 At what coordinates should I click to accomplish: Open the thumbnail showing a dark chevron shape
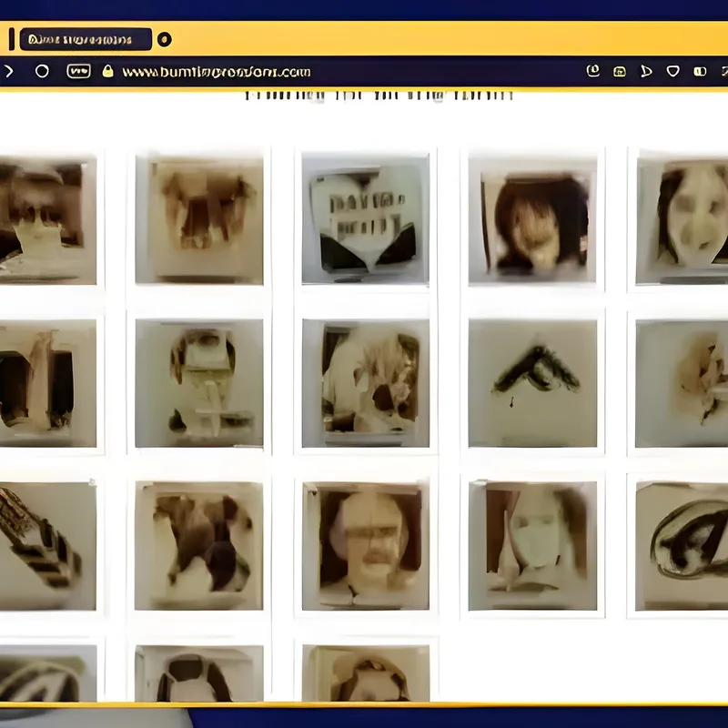(x=532, y=383)
